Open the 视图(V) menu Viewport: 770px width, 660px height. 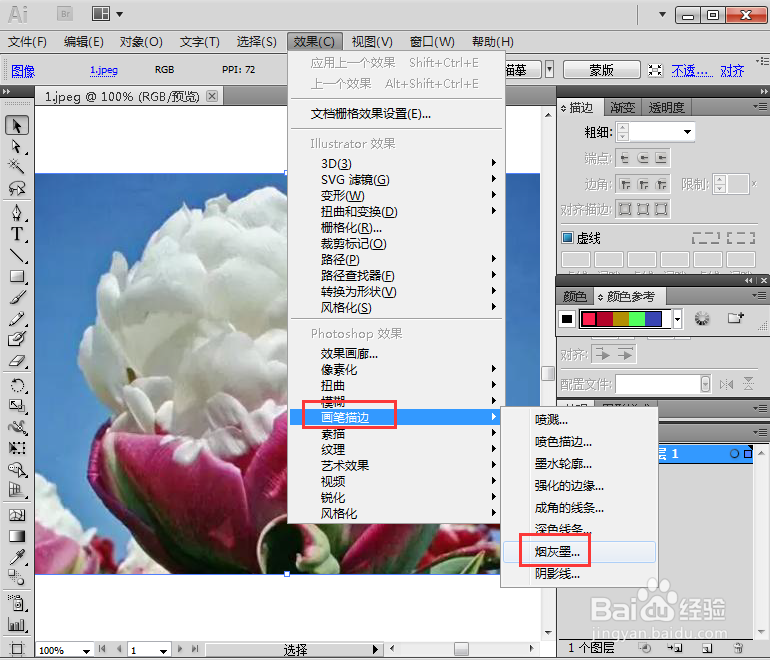point(372,42)
